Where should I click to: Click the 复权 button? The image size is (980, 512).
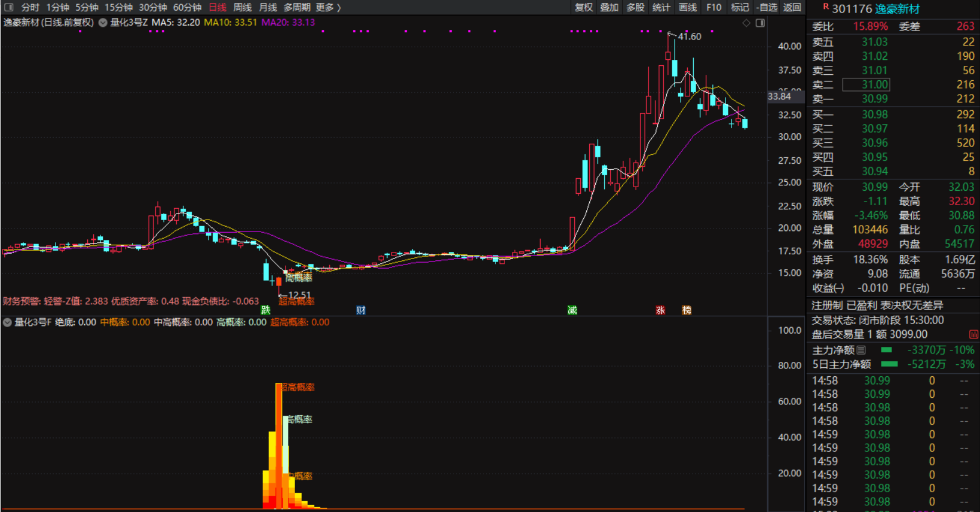click(x=584, y=7)
